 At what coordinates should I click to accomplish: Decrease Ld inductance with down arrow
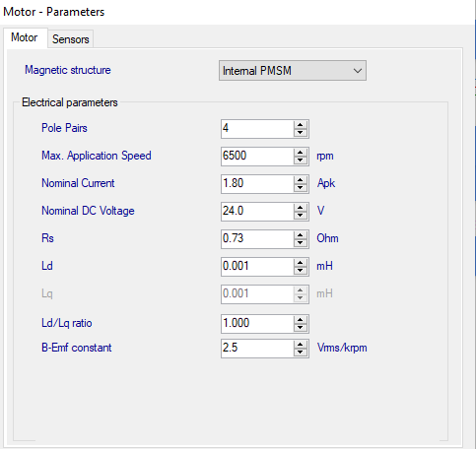coord(301,271)
